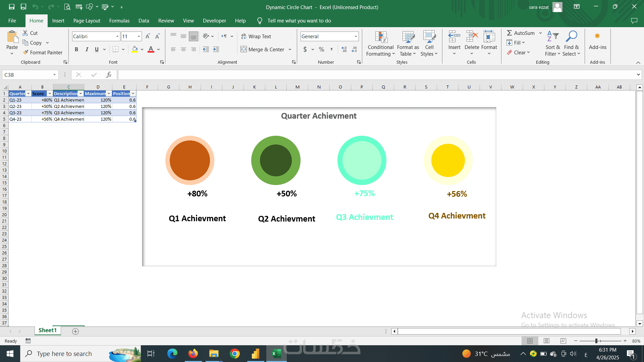Screen dimensions: 644x362
Task: Click the Percent Style icon
Action: (x=321, y=50)
